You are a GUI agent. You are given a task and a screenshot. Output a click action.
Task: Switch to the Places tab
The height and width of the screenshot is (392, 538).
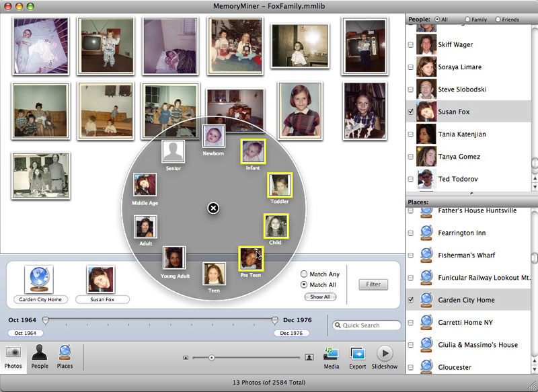click(x=65, y=356)
